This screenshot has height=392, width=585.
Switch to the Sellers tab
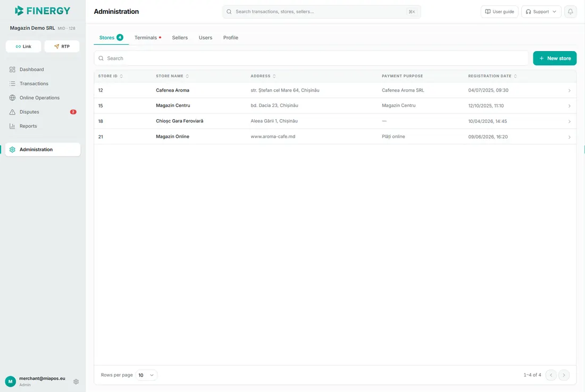point(180,38)
